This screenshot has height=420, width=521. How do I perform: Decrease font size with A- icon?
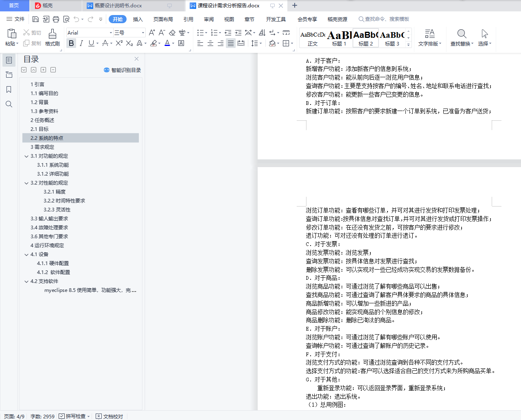click(x=162, y=33)
